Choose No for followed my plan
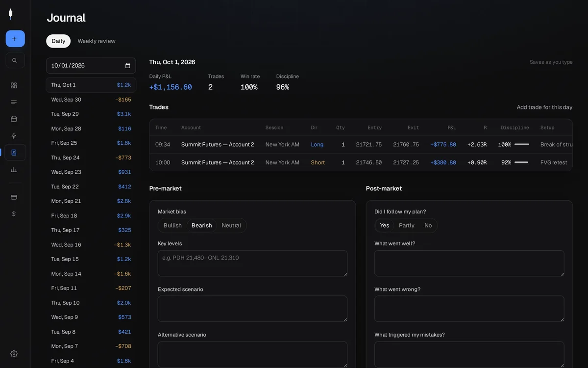This screenshot has height=368, width=588. pos(428,226)
